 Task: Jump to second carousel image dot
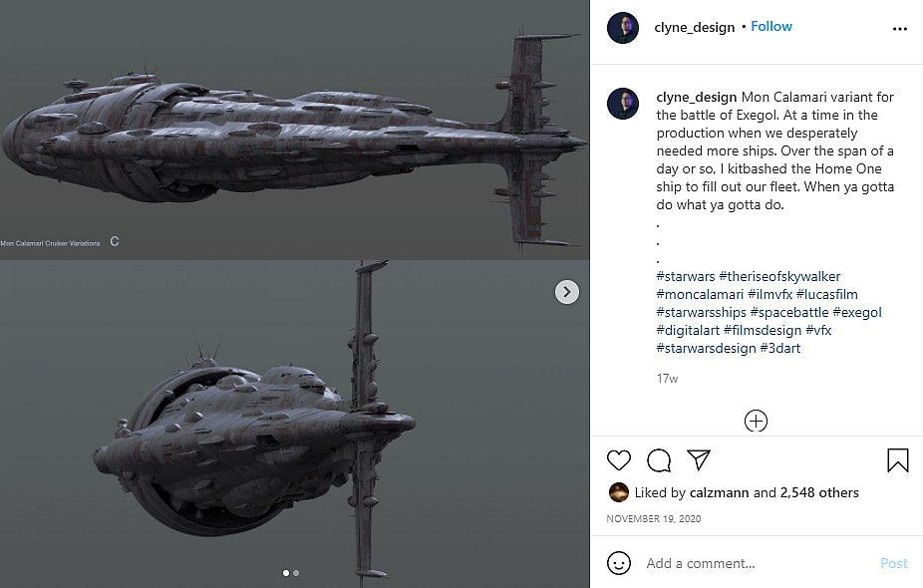pos(296,573)
